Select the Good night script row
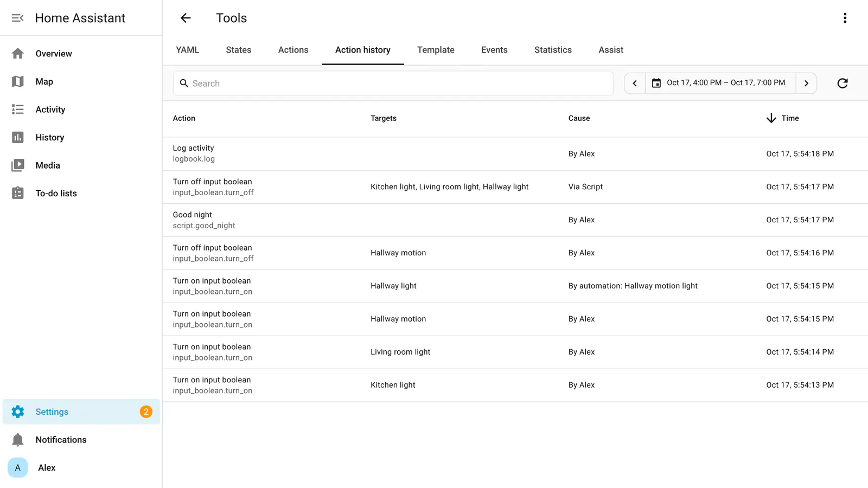The width and height of the screenshot is (868, 488). click(x=515, y=220)
